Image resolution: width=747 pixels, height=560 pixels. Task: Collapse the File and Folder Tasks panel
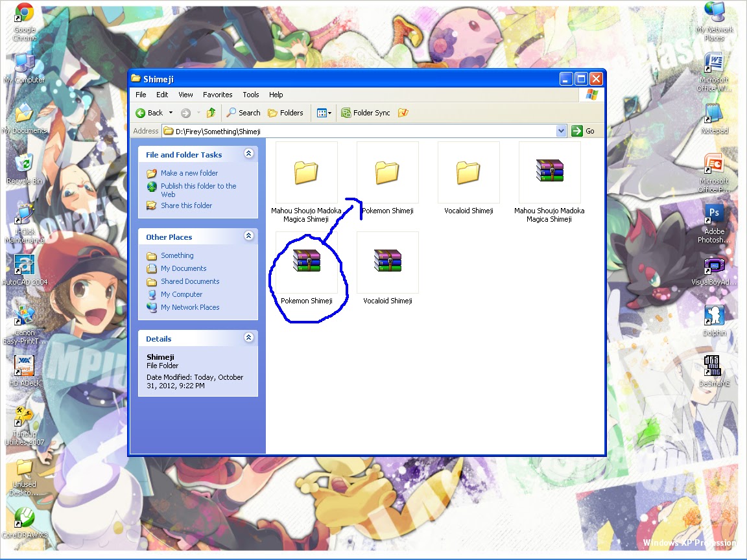(248, 154)
